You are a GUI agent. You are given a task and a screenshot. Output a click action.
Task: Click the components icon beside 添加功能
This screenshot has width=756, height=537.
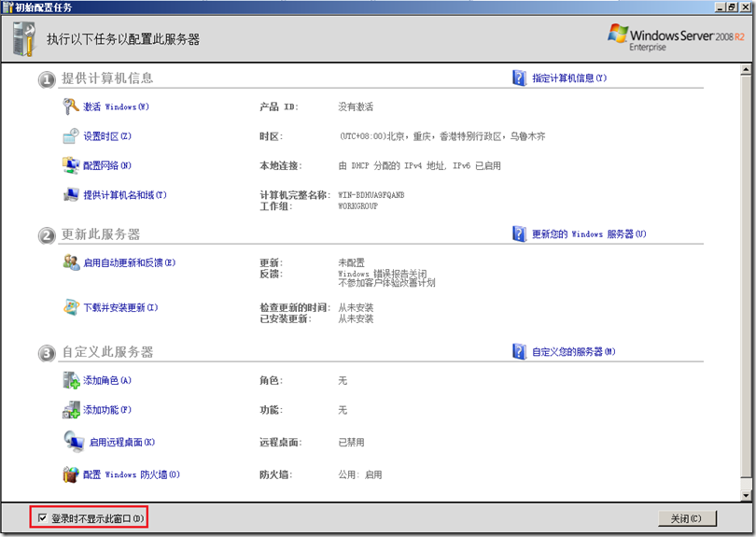pos(71,410)
